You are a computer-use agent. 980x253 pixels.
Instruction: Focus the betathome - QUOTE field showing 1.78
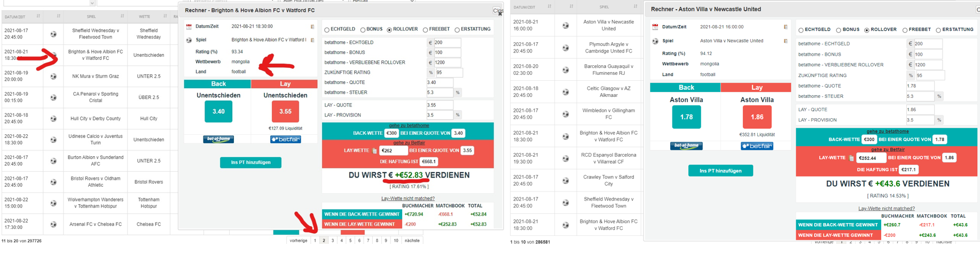(920, 86)
